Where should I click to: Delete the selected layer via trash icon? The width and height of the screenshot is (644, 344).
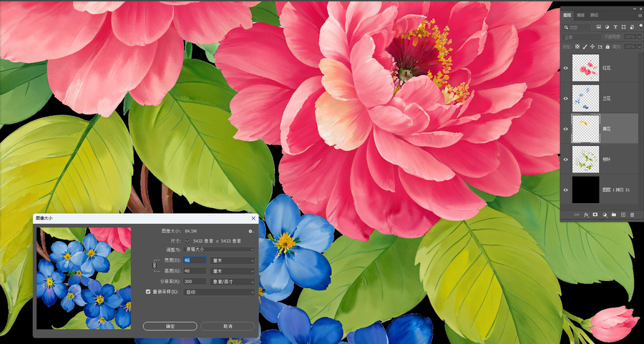click(632, 215)
